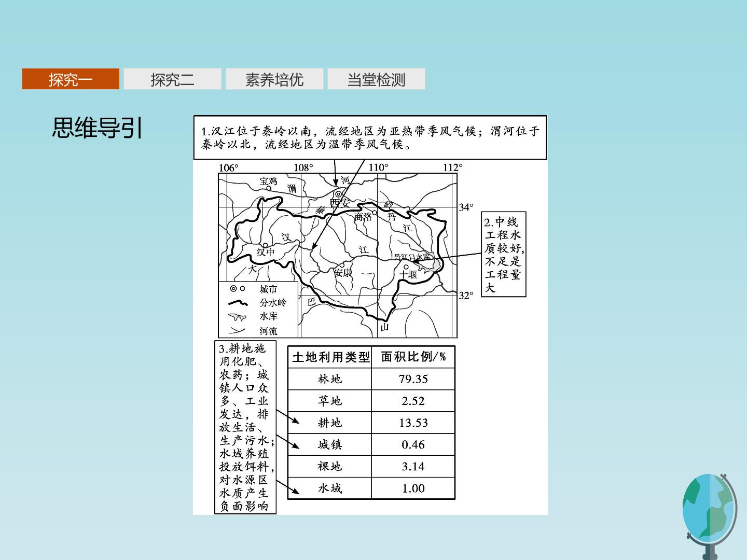Select the 城镇 table cell
The height and width of the screenshot is (560, 747).
point(330,444)
